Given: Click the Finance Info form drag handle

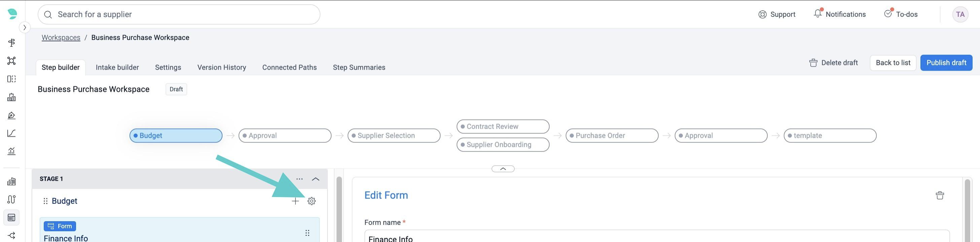Looking at the screenshot, I should tap(307, 233).
